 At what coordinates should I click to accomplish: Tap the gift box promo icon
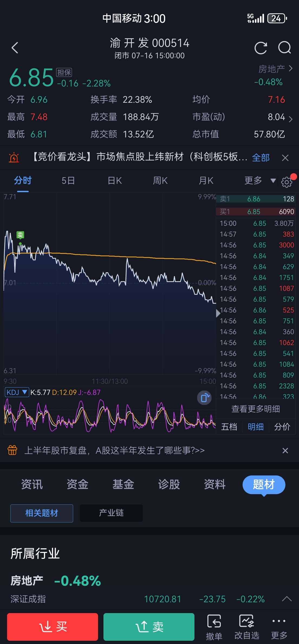pos(12,450)
